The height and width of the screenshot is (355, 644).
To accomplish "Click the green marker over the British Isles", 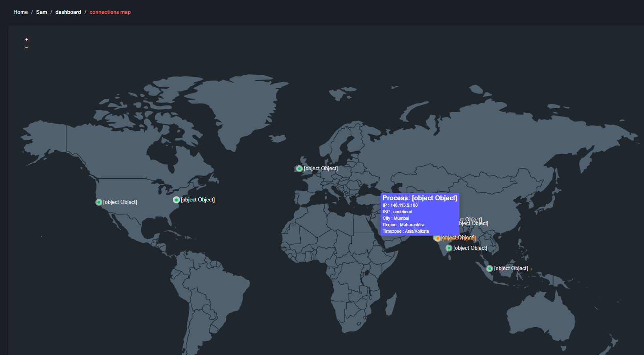I will tap(299, 169).
